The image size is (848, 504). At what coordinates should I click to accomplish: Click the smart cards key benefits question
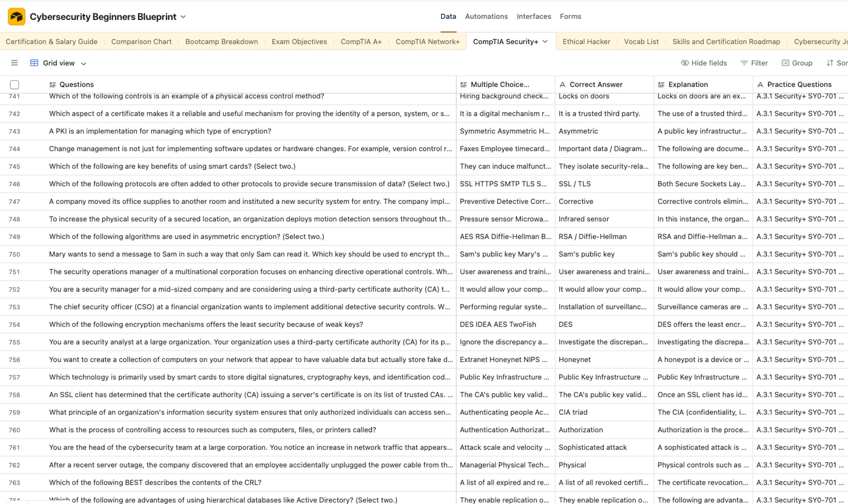click(x=251, y=166)
